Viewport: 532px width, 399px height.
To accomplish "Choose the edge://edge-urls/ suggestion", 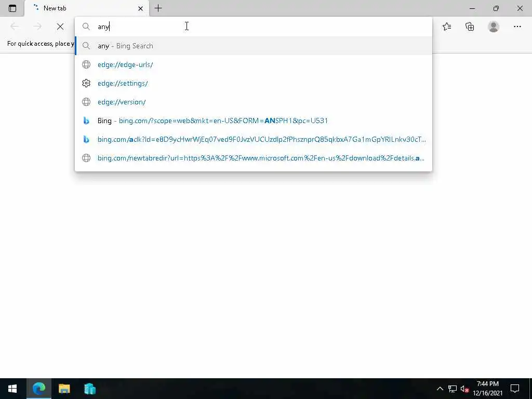I will [254, 64].
